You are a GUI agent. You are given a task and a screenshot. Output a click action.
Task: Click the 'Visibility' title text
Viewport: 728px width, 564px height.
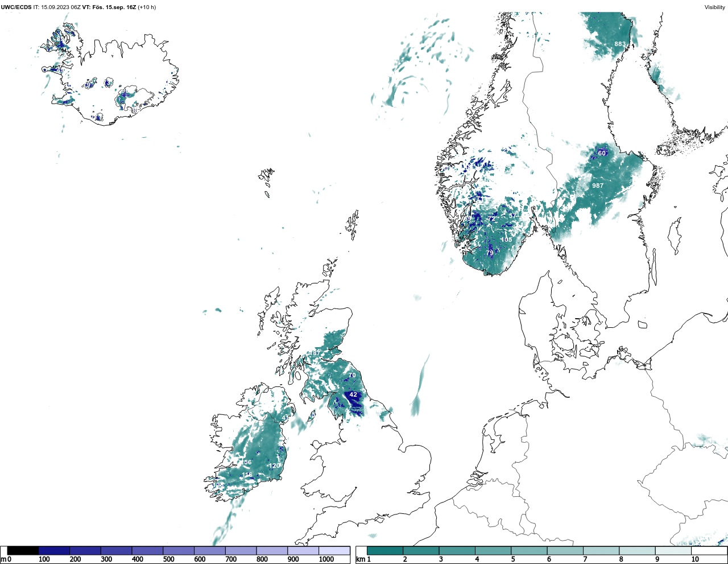coord(715,7)
